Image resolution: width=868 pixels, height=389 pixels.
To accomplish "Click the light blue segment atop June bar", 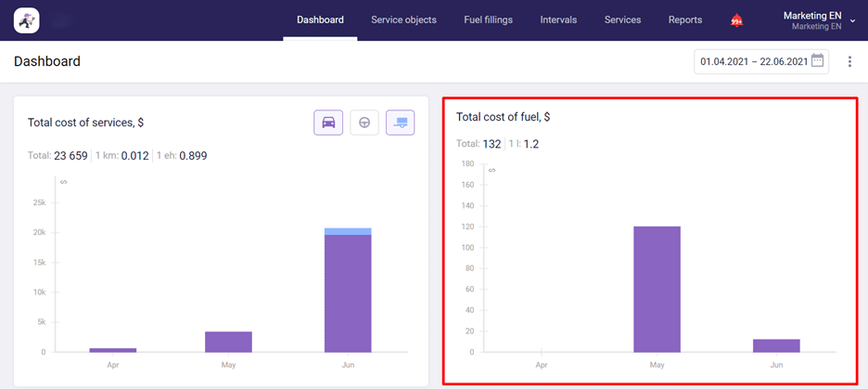I will coord(348,231).
